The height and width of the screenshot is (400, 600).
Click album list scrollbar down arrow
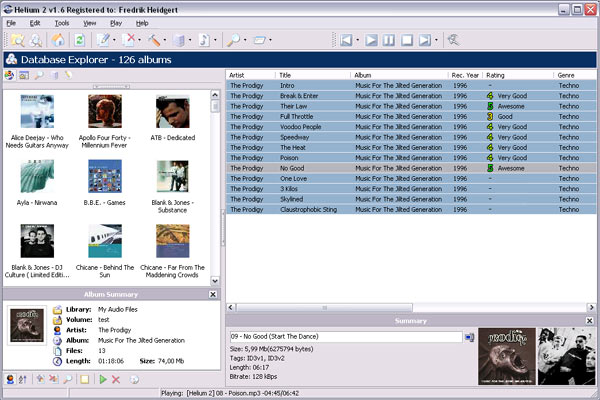tap(215, 281)
